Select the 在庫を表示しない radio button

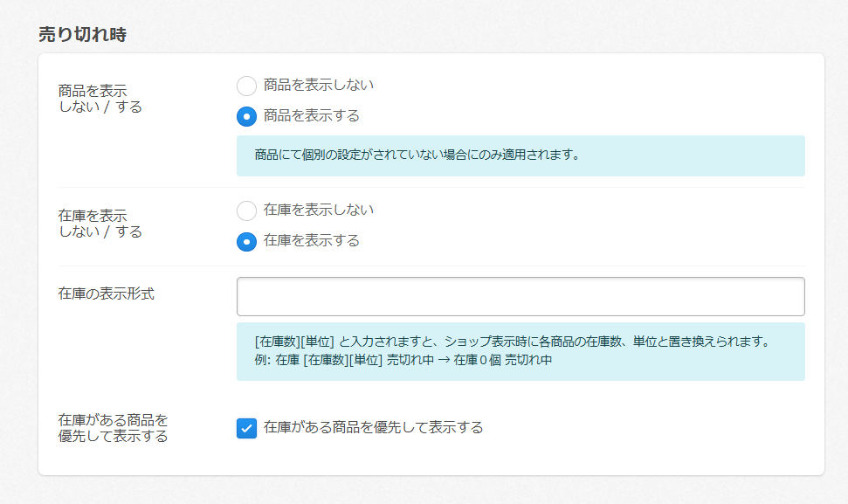[247, 211]
